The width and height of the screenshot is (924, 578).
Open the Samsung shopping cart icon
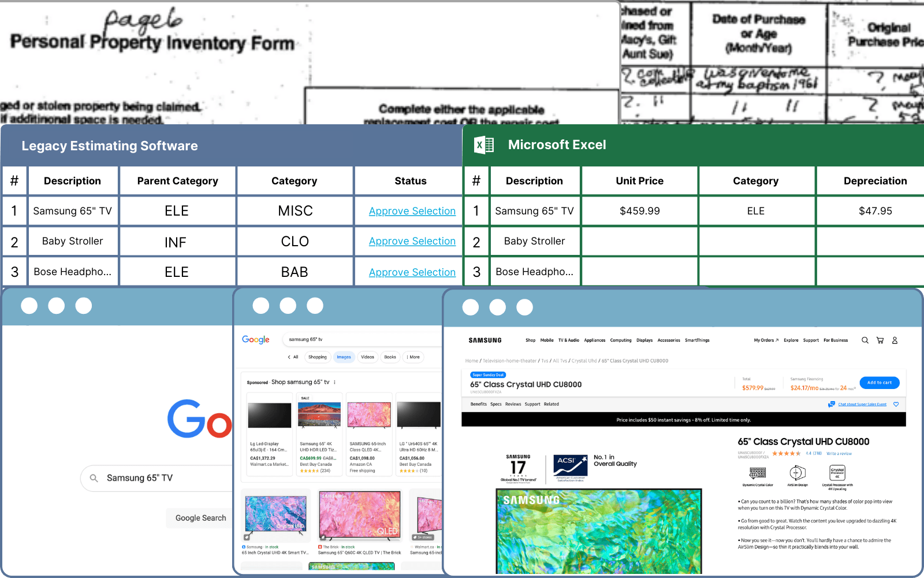[880, 340]
